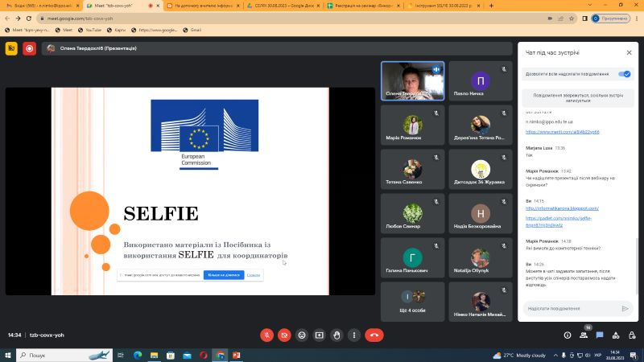Open the Windows Start menu
The height and width of the screenshot is (362, 644).
click(x=8, y=355)
